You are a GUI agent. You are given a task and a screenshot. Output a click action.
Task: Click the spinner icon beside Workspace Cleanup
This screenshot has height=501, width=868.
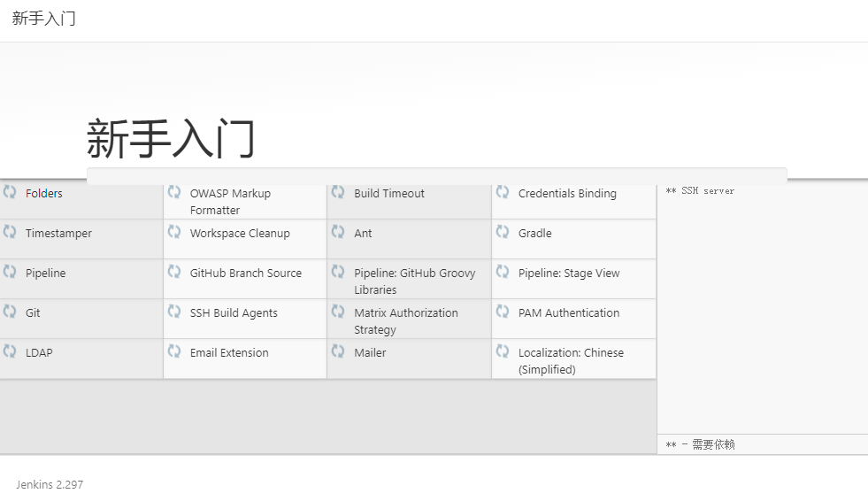click(173, 231)
